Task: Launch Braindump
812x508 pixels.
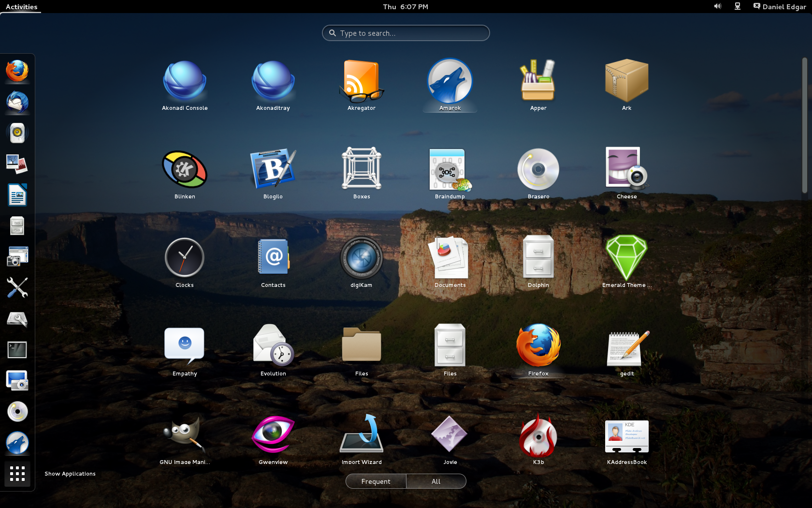Action: coord(450,174)
